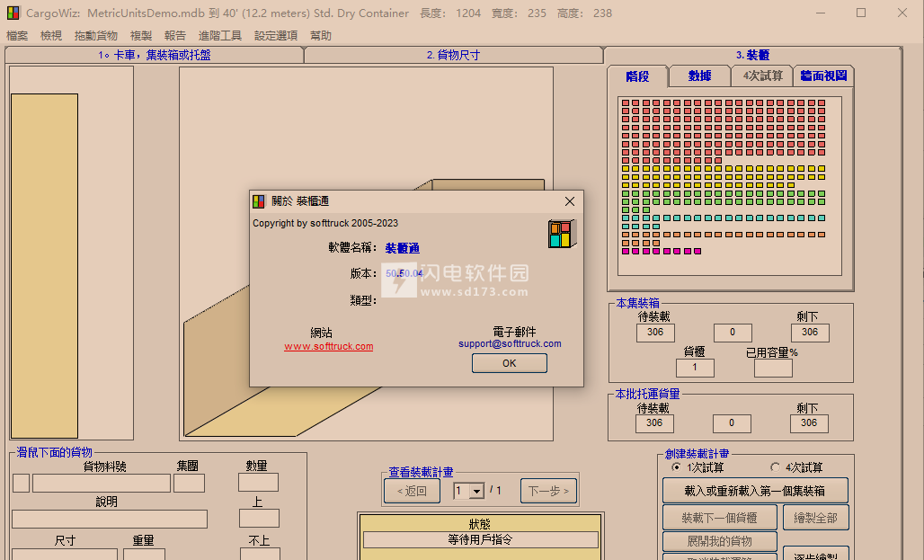Image resolution: width=924 pixels, height=560 pixels.
Task: Click the support@softtruck.com email link
Action: [510, 343]
